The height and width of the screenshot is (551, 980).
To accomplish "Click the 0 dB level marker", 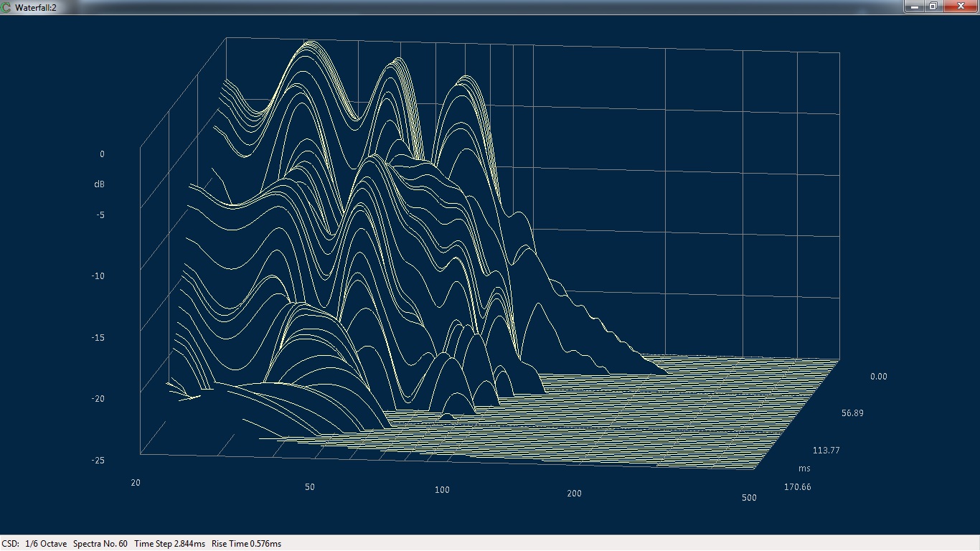I will (102, 154).
